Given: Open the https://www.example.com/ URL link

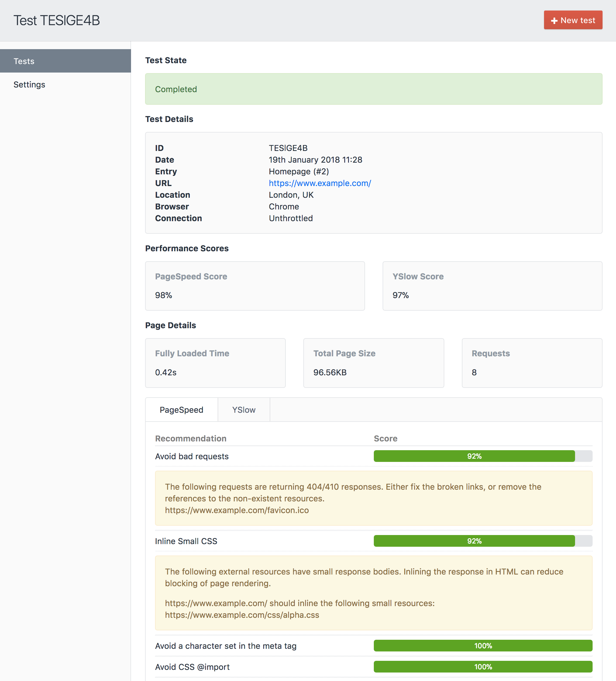Looking at the screenshot, I should (319, 183).
